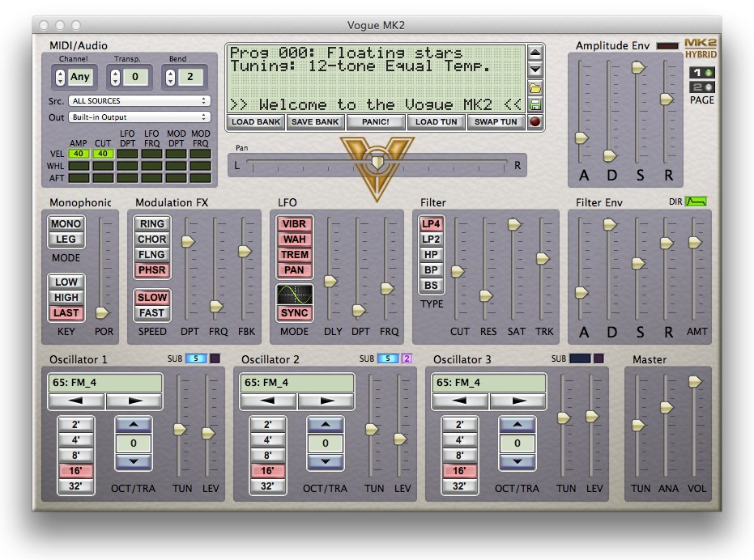Toggle the LEG mode button
The width and height of the screenshot is (754, 560).
[x=66, y=240]
